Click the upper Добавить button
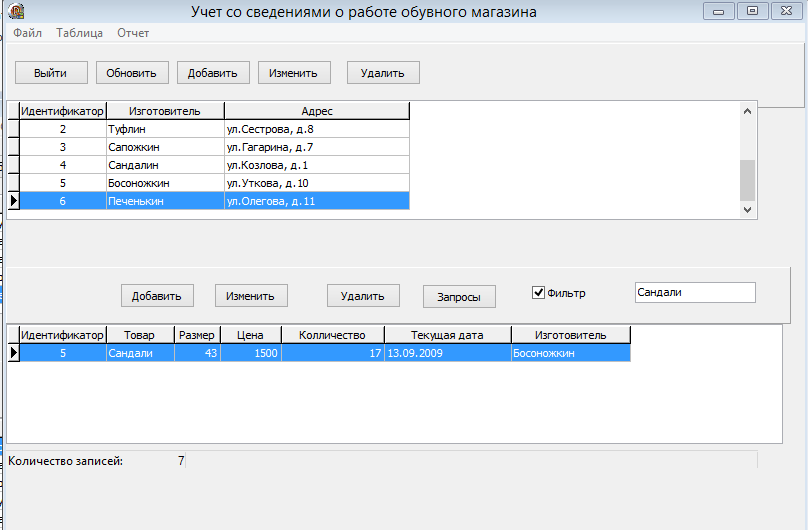 pos(213,73)
